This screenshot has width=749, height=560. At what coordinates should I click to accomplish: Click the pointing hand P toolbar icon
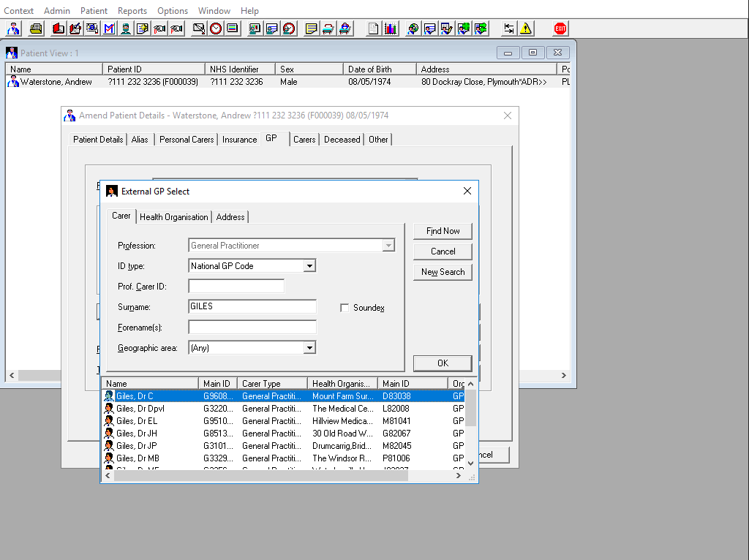point(176,29)
